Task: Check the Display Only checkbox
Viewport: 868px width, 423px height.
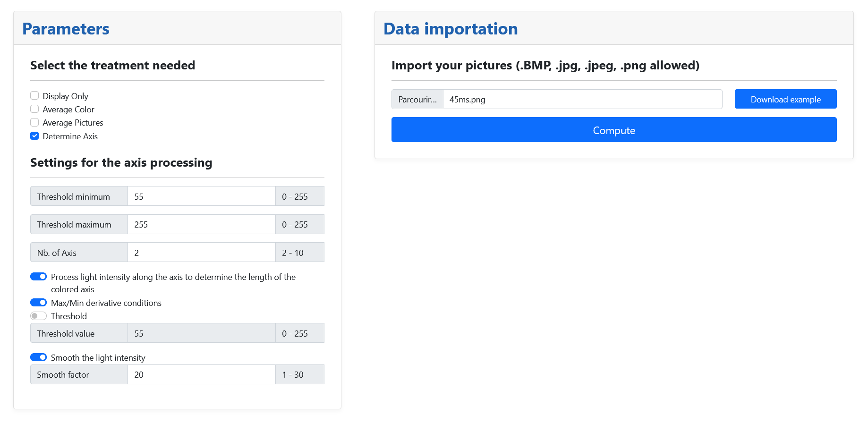Action: pos(34,96)
